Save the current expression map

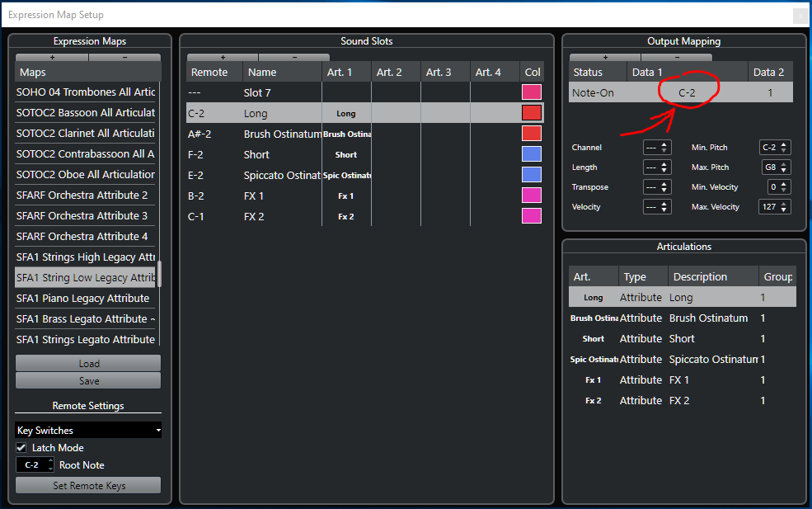[x=87, y=380]
